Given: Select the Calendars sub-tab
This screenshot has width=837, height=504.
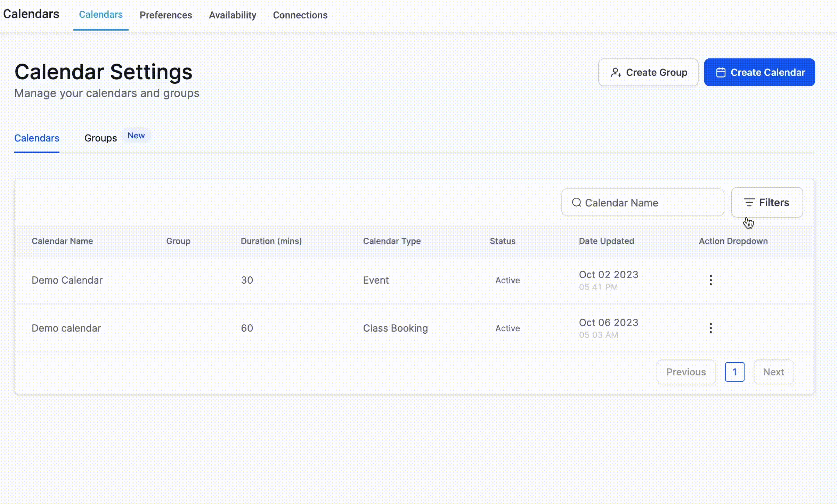Looking at the screenshot, I should click(37, 138).
